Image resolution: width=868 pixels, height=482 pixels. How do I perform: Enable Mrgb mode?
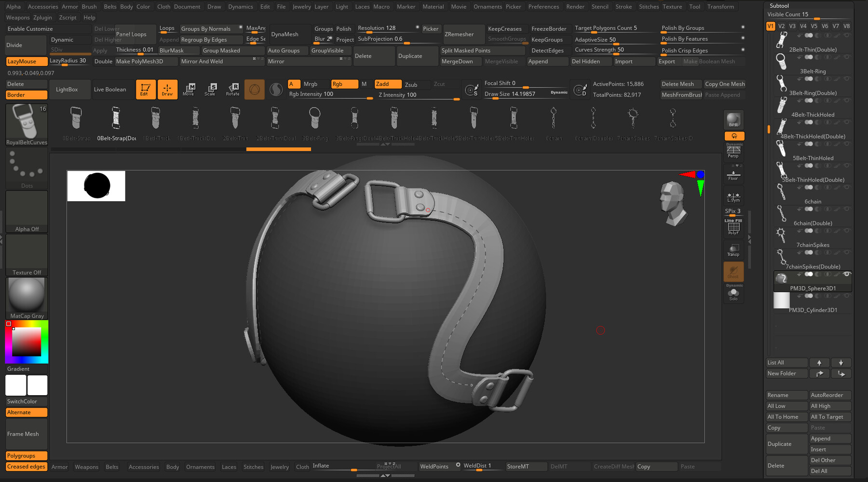(316, 84)
